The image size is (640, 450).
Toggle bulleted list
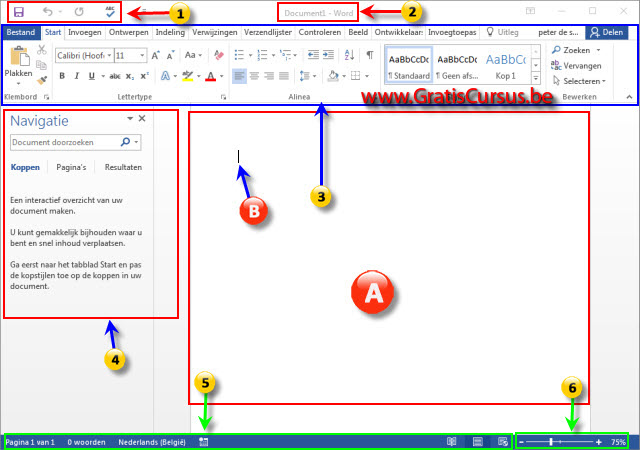[x=239, y=55]
